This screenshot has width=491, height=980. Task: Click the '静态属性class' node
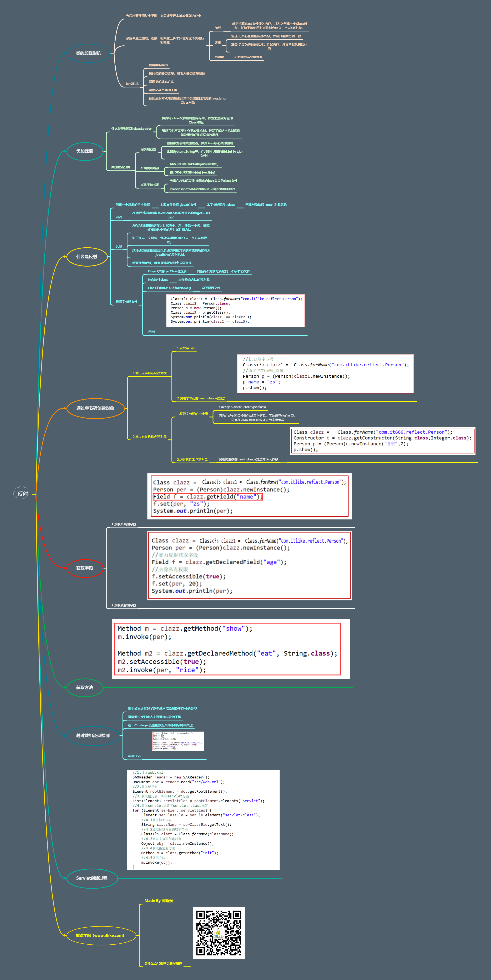pyautogui.click(x=157, y=280)
